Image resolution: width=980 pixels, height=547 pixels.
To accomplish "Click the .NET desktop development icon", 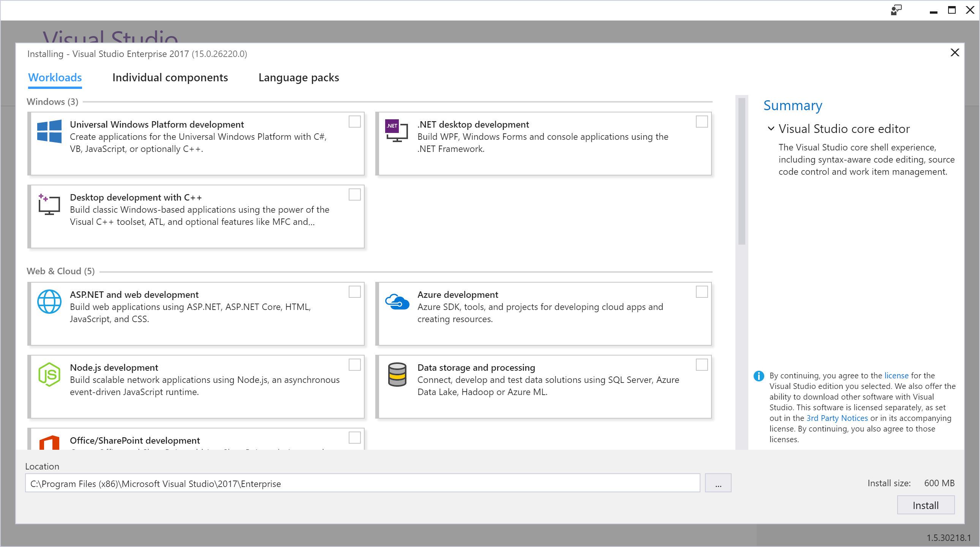I will point(397,130).
